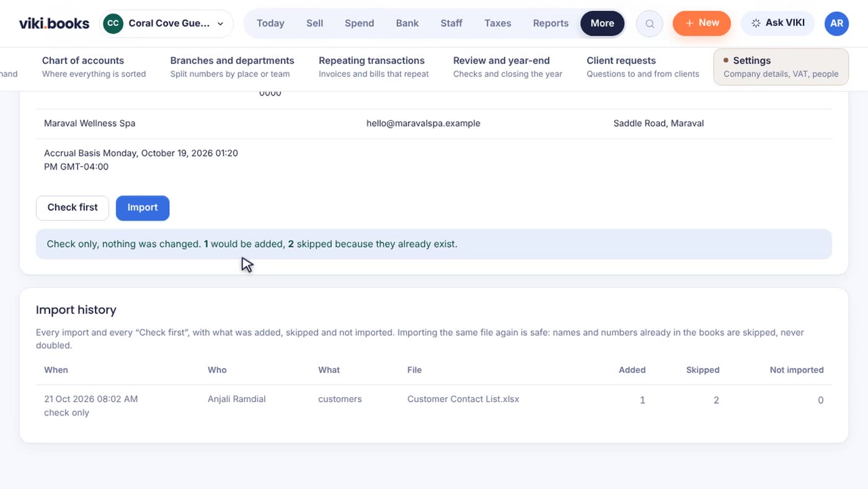The width and height of the screenshot is (868, 489).
Task: Click the check-only result message banner
Action: (433, 244)
